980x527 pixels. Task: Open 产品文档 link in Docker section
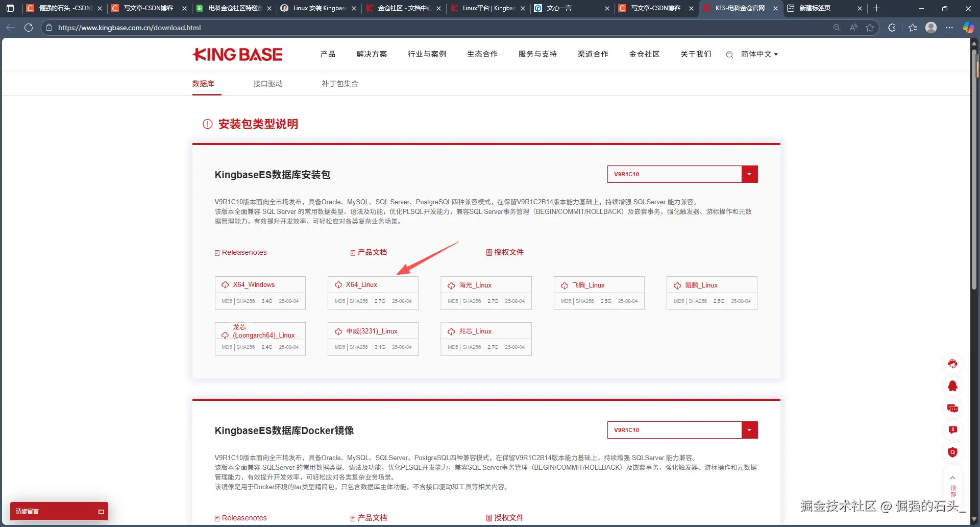coord(369,518)
